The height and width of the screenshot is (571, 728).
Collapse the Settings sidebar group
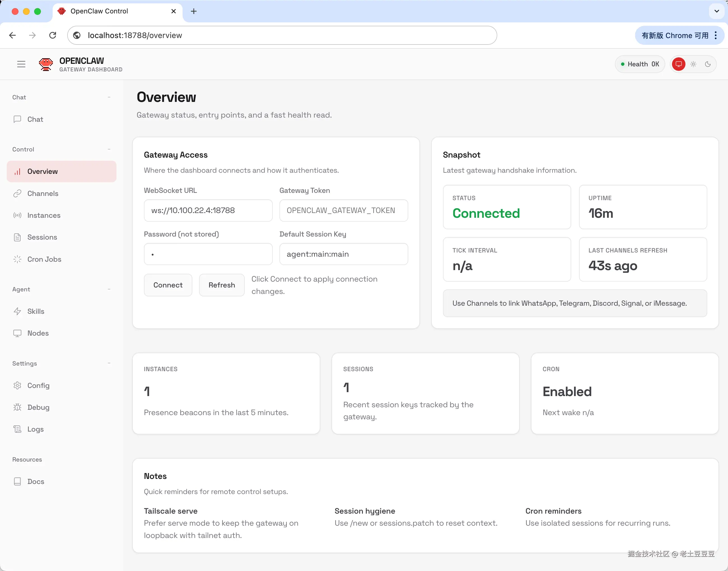(x=109, y=363)
